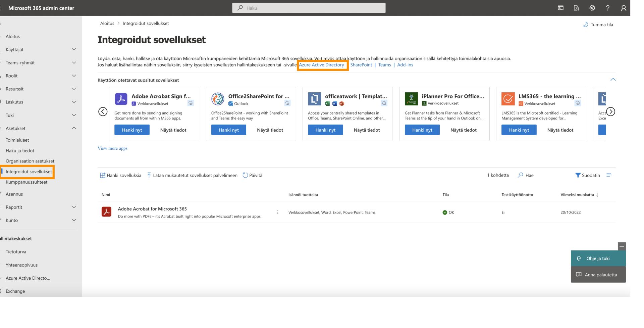Go to next apps with right carousel arrow
644x328 pixels.
(x=610, y=111)
